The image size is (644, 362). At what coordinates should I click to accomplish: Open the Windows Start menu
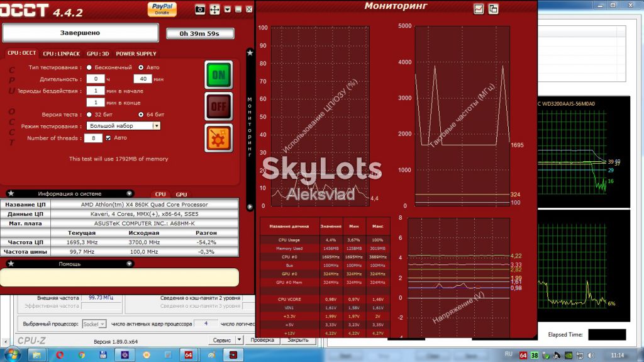tap(11, 354)
